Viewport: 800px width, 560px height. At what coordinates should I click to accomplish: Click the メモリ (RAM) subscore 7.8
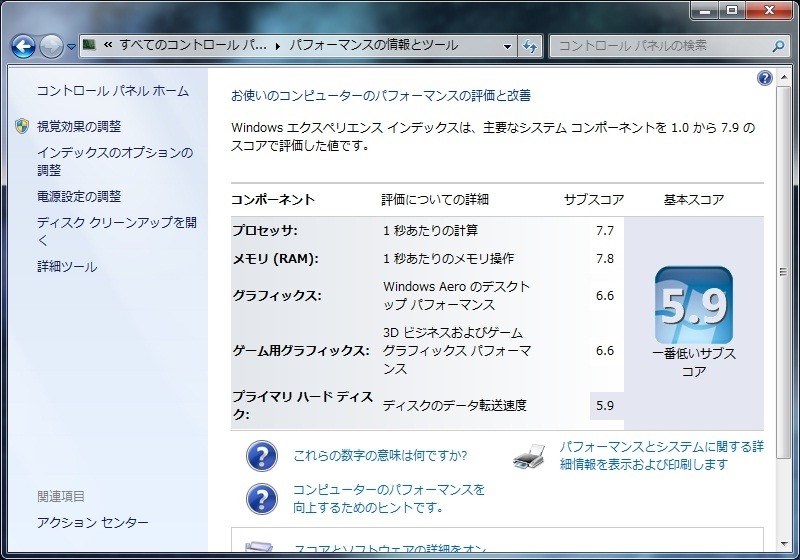(x=605, y=259)
